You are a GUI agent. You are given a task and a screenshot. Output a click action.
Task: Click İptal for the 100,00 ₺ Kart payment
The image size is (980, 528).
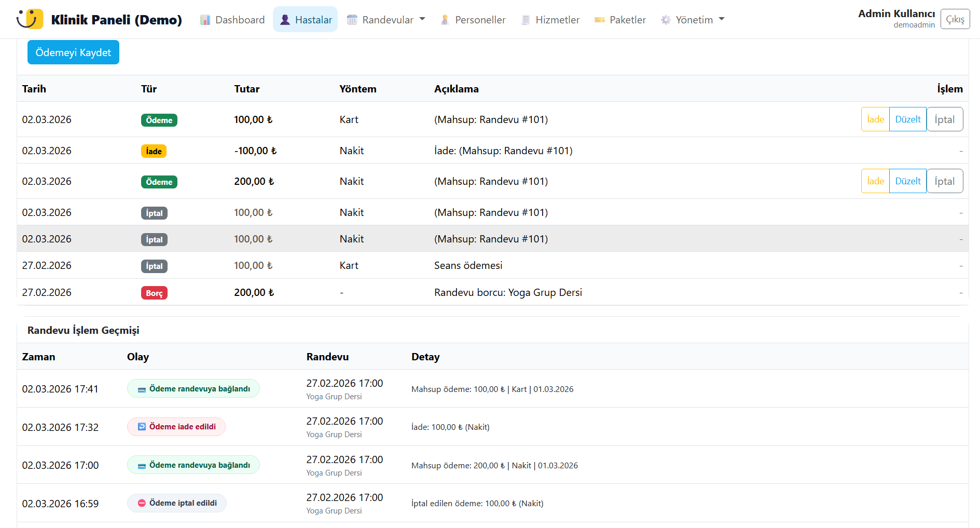coord(944,119)
